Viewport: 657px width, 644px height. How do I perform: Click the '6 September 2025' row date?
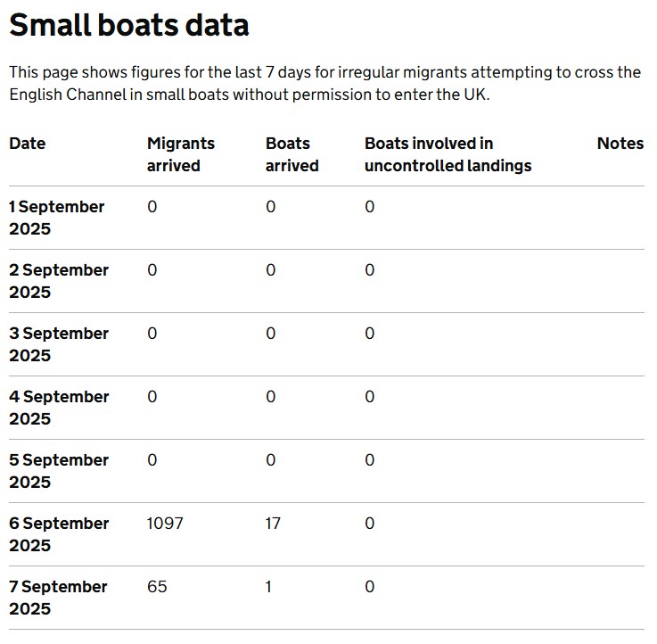click(x=59, y=534)
